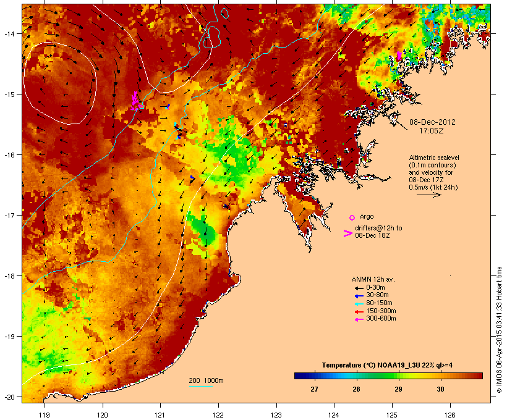
Task: Click the 'and velocity for' text
Action: [x=431, y=172]
